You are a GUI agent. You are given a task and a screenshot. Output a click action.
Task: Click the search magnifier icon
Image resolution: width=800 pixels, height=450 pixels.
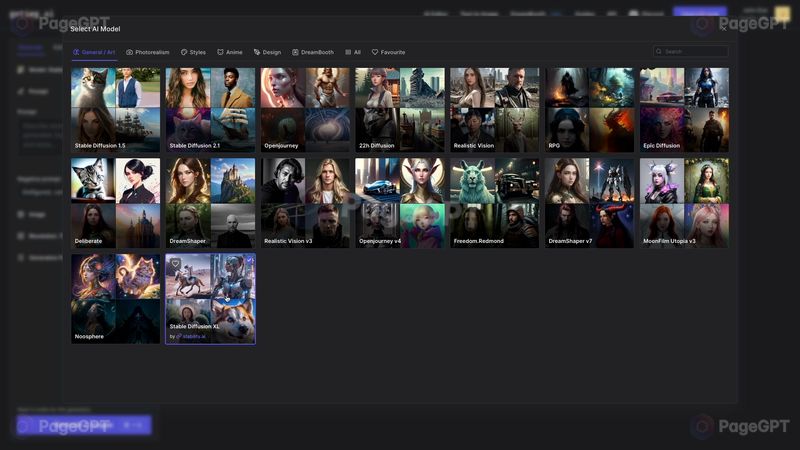659,52
